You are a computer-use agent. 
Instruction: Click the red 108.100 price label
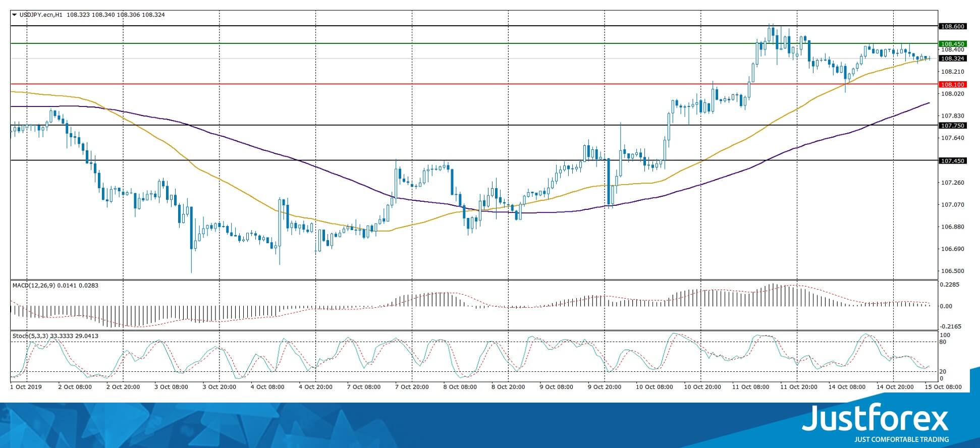(952, 85)
